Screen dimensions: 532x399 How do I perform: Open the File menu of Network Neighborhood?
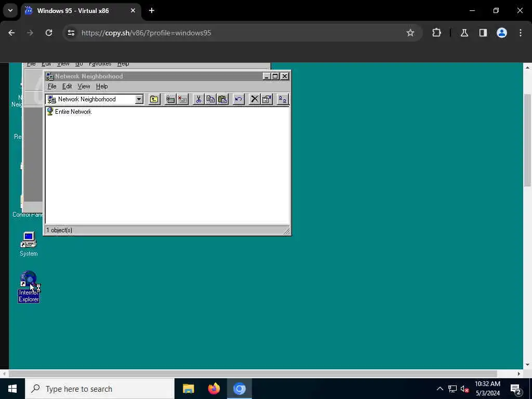[52, 86]
